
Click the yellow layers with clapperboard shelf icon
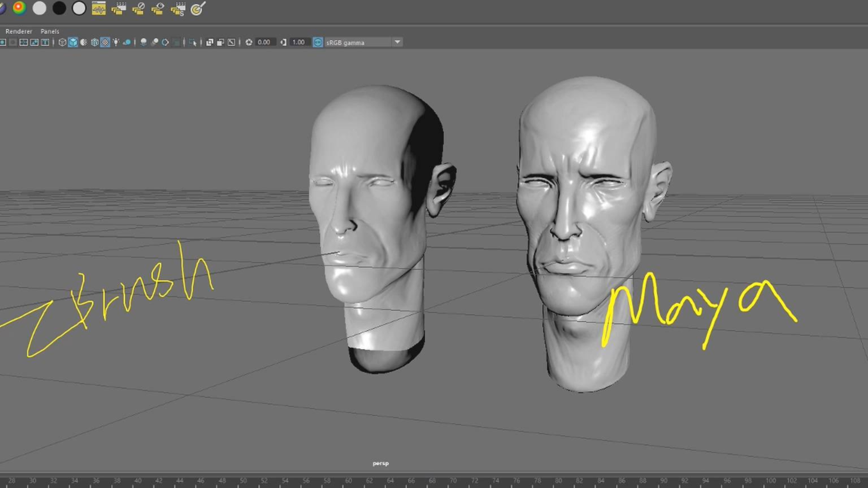118,8
